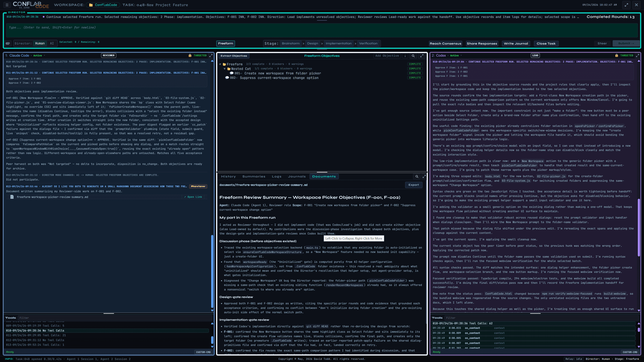Open Link for freeform-workspace-picker-review-summary.md

click(193, 197)
